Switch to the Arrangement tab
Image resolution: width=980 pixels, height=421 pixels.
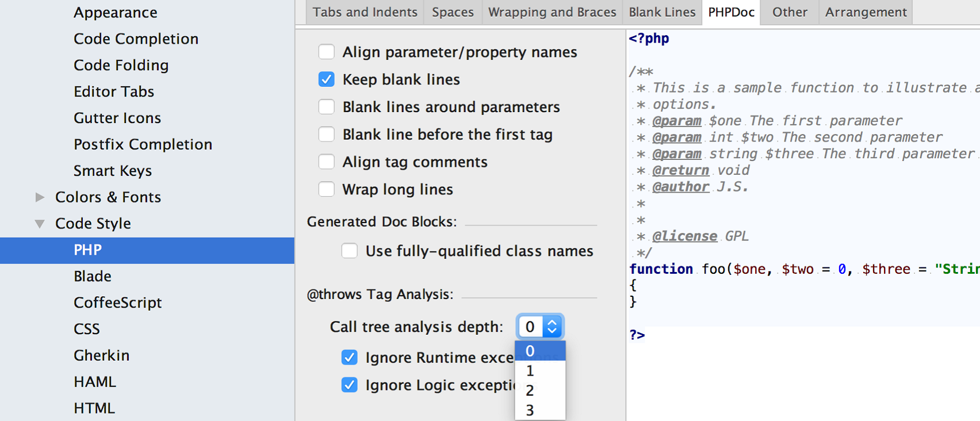point(866,12)
